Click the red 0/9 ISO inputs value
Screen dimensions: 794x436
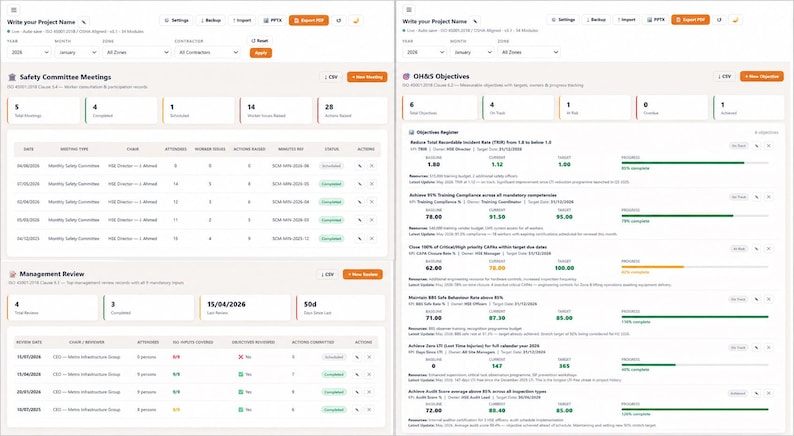point(176,357)
